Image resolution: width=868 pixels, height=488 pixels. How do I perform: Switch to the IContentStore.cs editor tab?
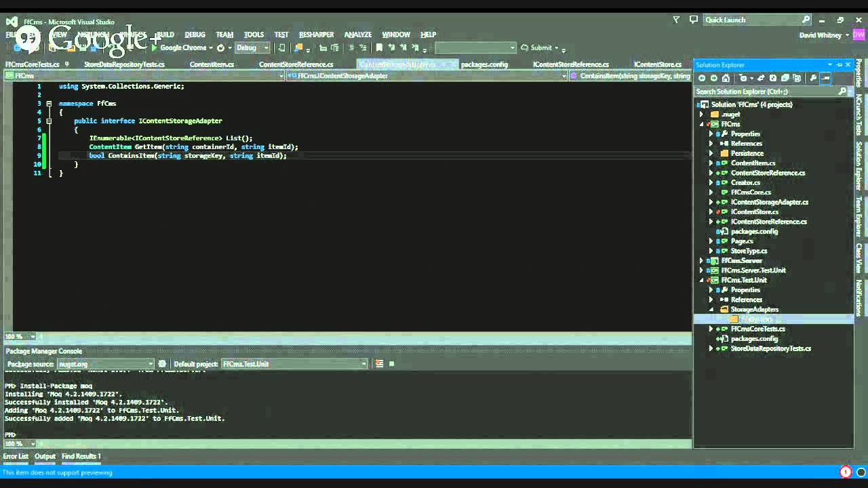tap(657, 64)
